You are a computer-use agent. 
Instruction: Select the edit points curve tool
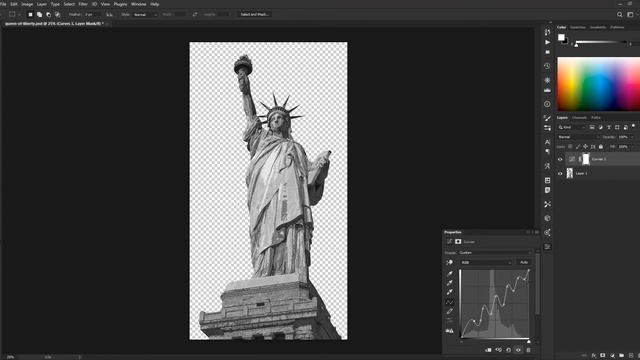(x=450, y=302)
